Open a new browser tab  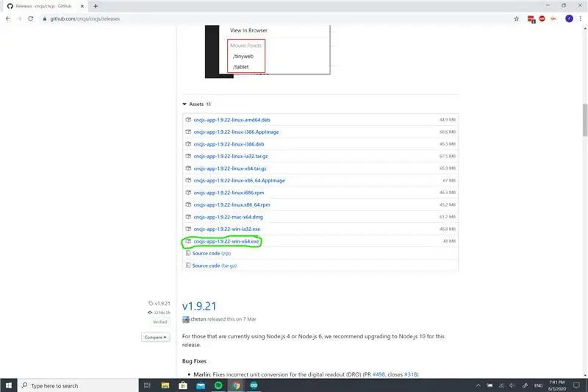click(96, 6)
